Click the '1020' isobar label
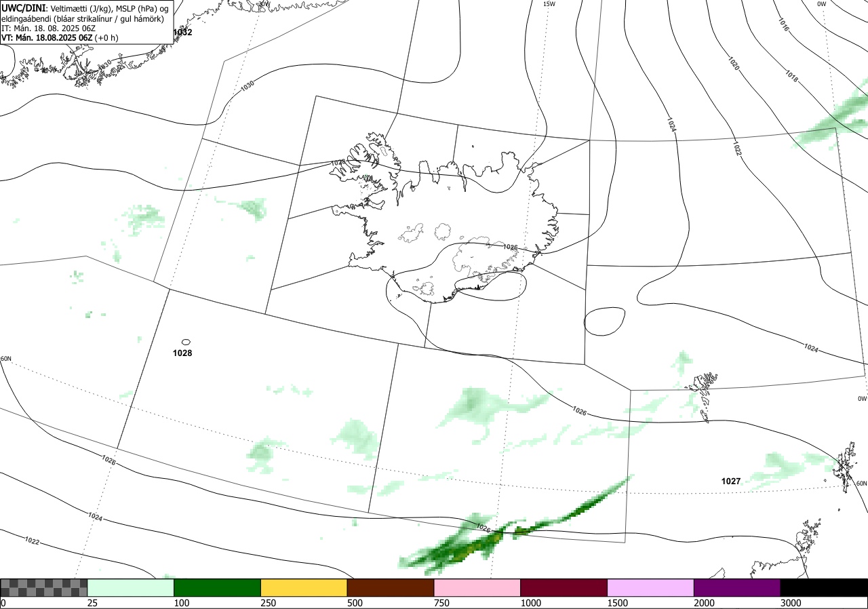Viewport: 868px width, 609px height. [x=734, y=64]
